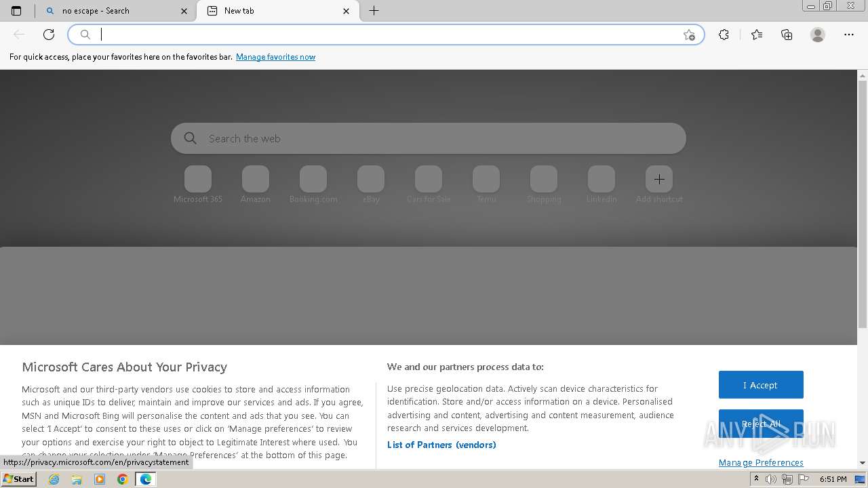The height and width of the screenshot is (488, 868).
Task: Close the 'New tab' tab
Action: (x=347, y=11)
